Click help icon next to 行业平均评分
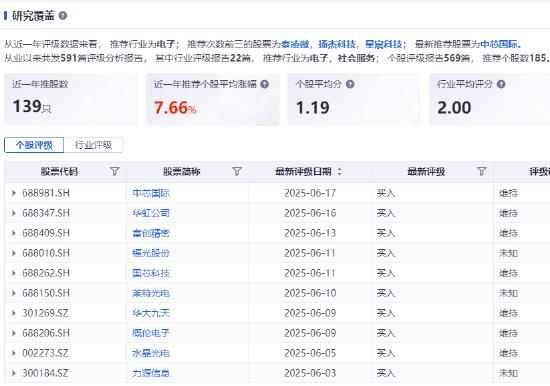The height and width of the screenshot is (386, 550). click(x=501, y=84)
